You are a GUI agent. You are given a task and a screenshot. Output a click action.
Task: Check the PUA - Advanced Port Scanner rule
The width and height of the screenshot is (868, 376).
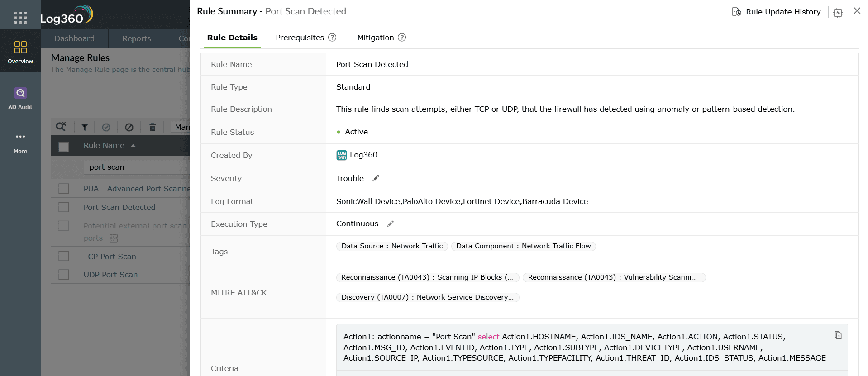point(64,189)
